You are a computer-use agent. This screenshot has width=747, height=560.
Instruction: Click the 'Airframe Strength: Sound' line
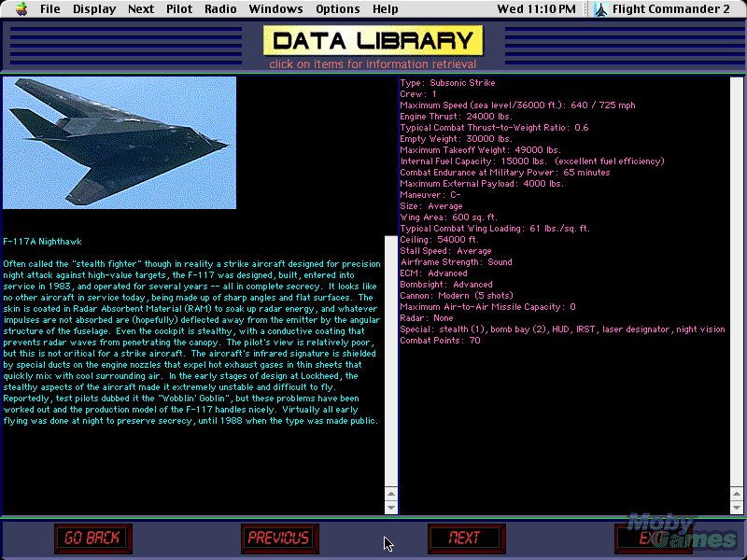456,262
